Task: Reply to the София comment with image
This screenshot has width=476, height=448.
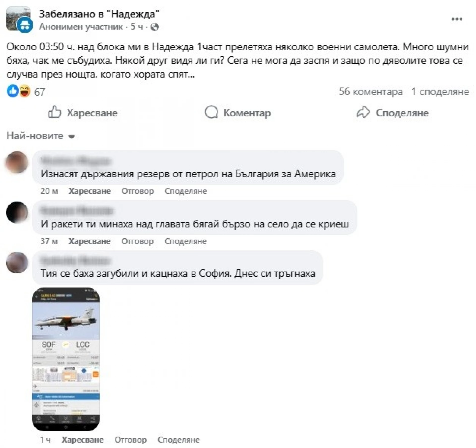Action: click(x=130, y=440)
